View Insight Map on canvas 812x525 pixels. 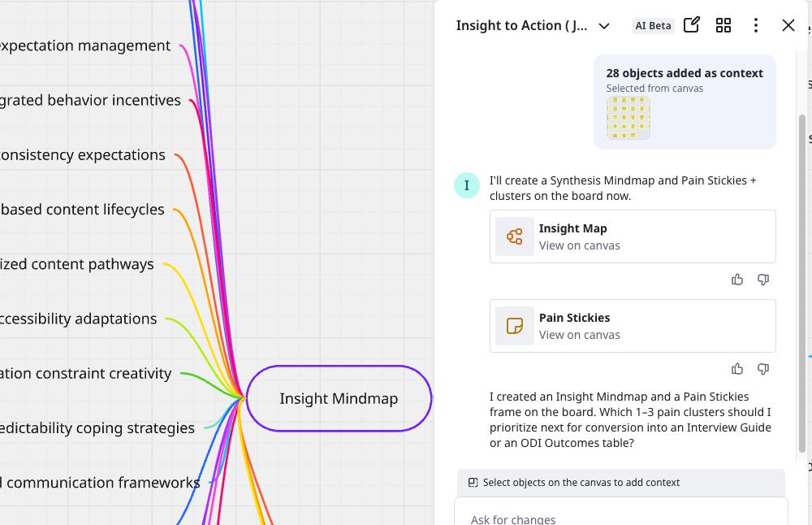click(x=579, y=245)
